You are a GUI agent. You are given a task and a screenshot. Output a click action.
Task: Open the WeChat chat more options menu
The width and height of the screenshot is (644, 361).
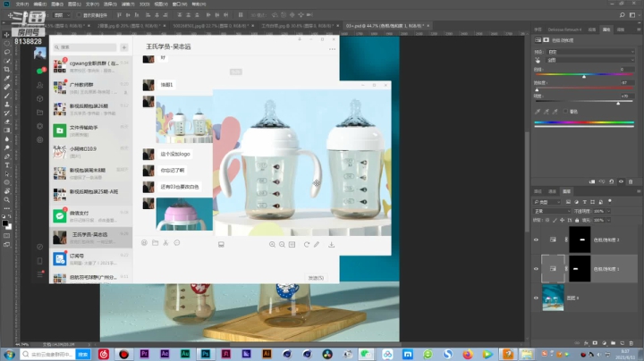point(332,49)
